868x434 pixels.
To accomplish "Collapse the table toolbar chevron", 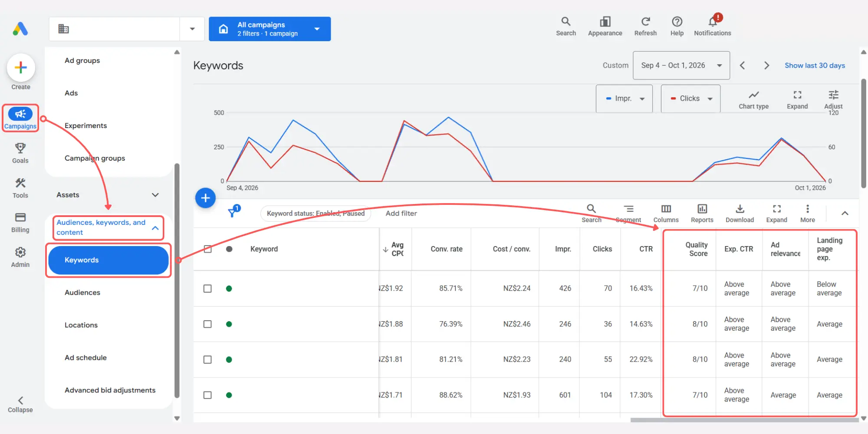I will point(845,214).
